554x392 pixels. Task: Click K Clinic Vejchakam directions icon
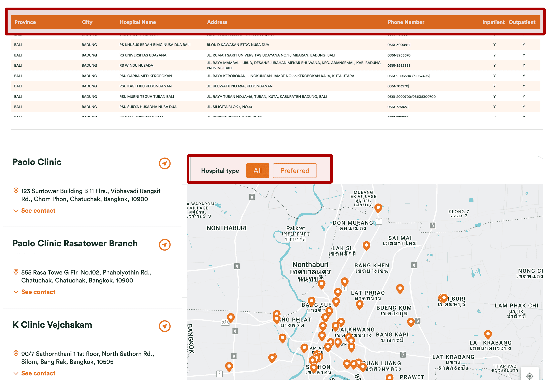[x=165, y=326]
